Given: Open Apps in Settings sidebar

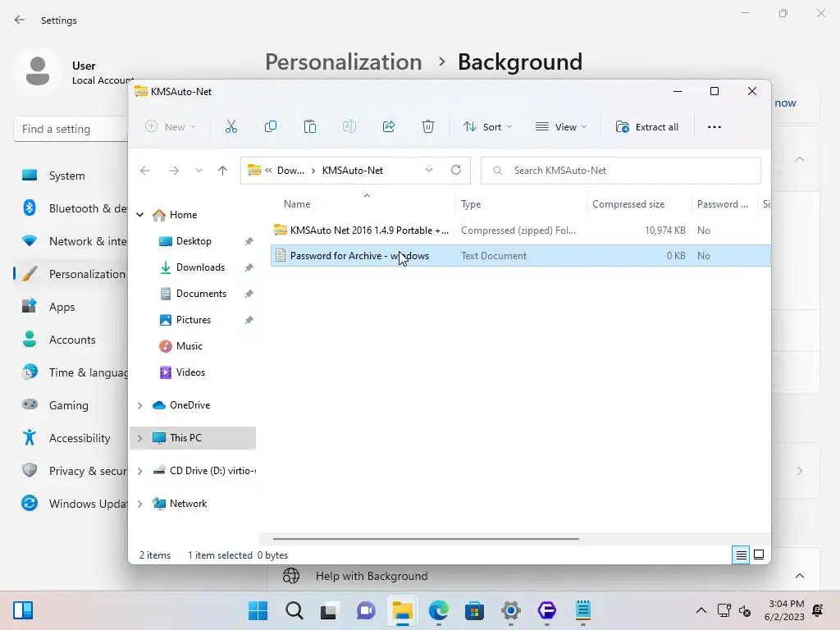Looking at the screenshot, I should pos(62,307).
